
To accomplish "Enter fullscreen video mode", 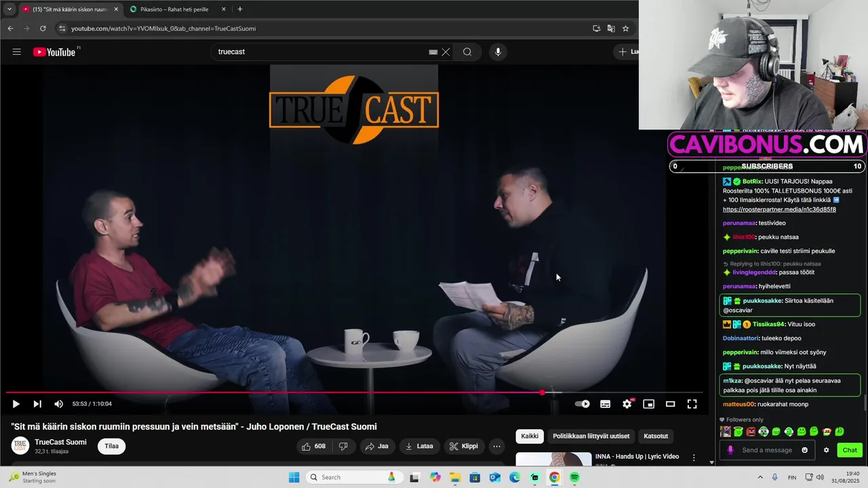I will click(692, 404).
